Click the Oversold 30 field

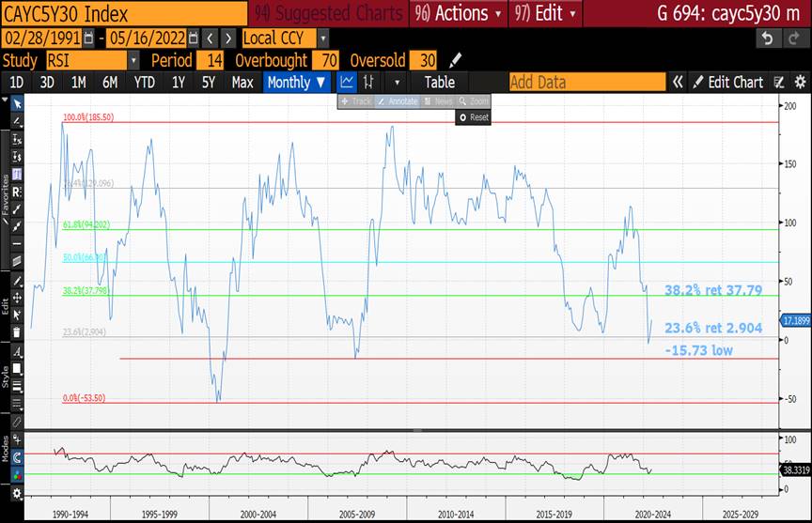click(x=423, y=60)
